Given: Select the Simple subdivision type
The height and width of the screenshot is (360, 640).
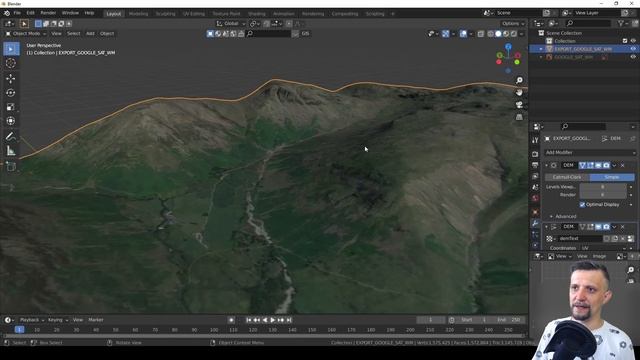Looking at the screenshot, I should pyautogui.click(x=612, y=177).
